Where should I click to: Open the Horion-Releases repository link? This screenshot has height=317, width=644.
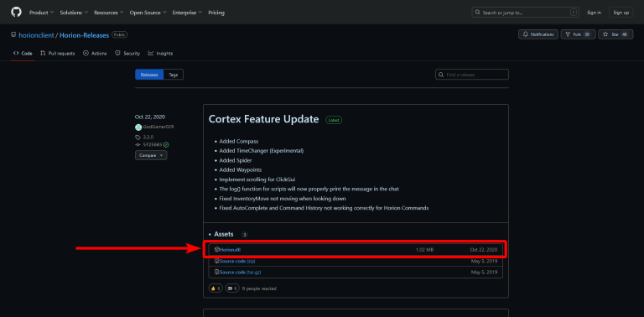click(84, 35)
